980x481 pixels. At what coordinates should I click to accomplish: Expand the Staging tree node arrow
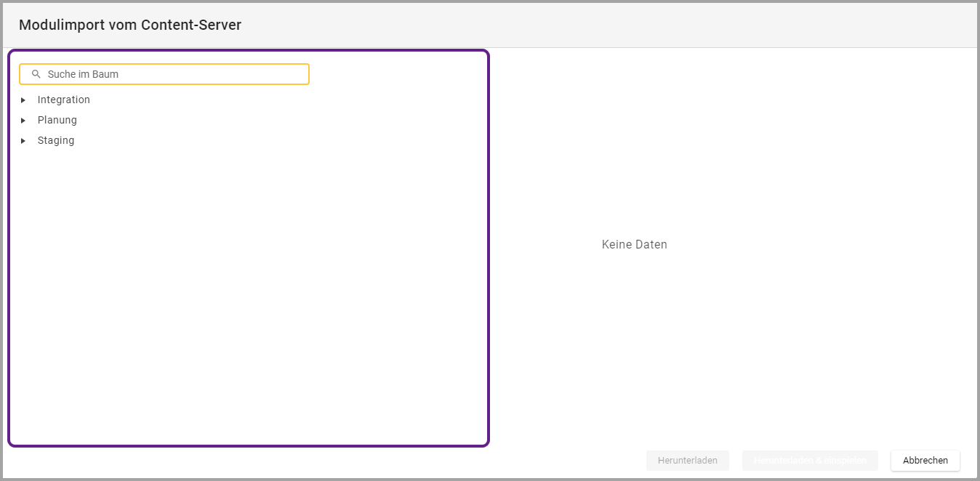(x=23, y=141)
